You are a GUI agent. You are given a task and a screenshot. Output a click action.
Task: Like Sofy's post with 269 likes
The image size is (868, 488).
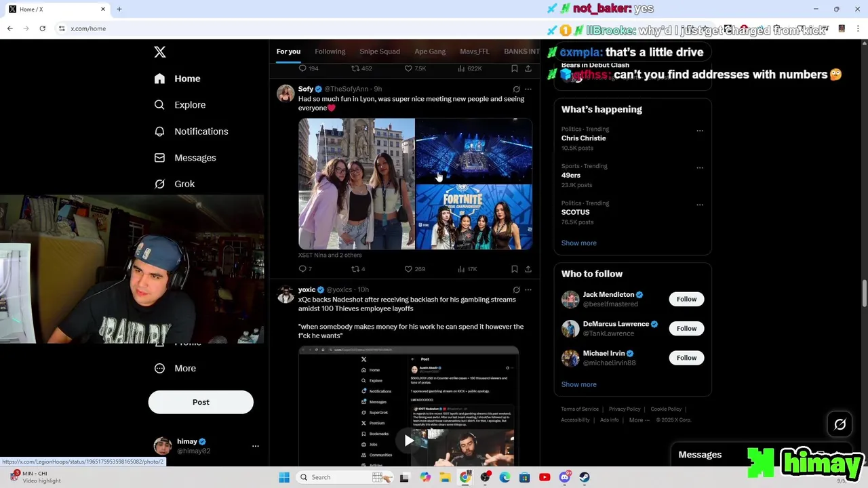pyautogui.click(x=415, y=269)
